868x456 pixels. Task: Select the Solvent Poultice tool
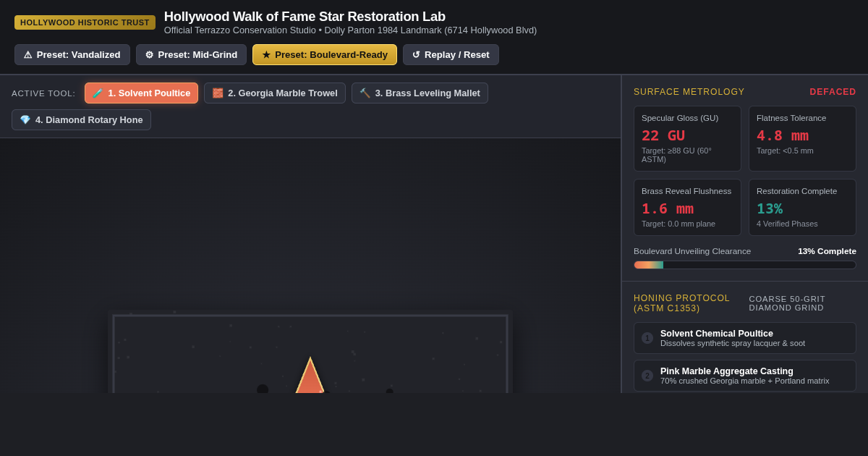(x=141, y=93)
